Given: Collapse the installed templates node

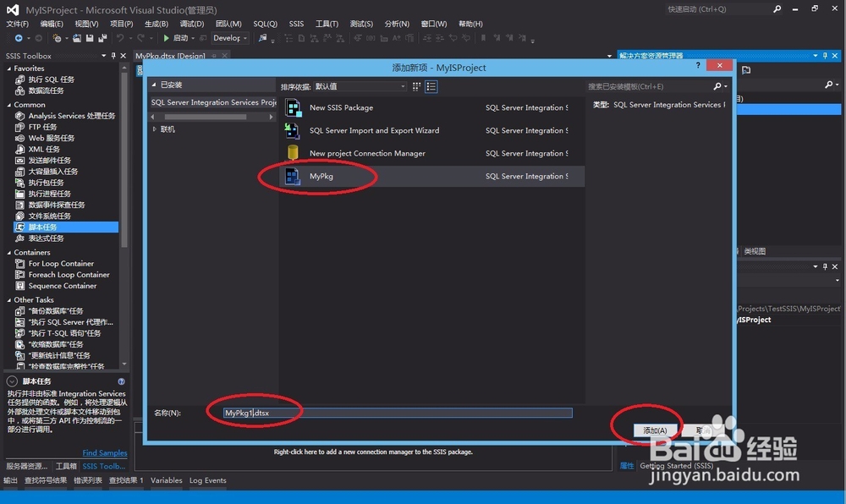Looking at the screenshot, I should pyautogui.click(x=154, y=85).
